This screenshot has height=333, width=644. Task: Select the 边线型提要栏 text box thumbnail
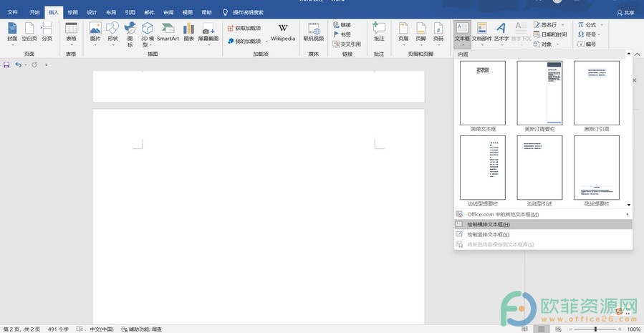(x=483, y=168)
